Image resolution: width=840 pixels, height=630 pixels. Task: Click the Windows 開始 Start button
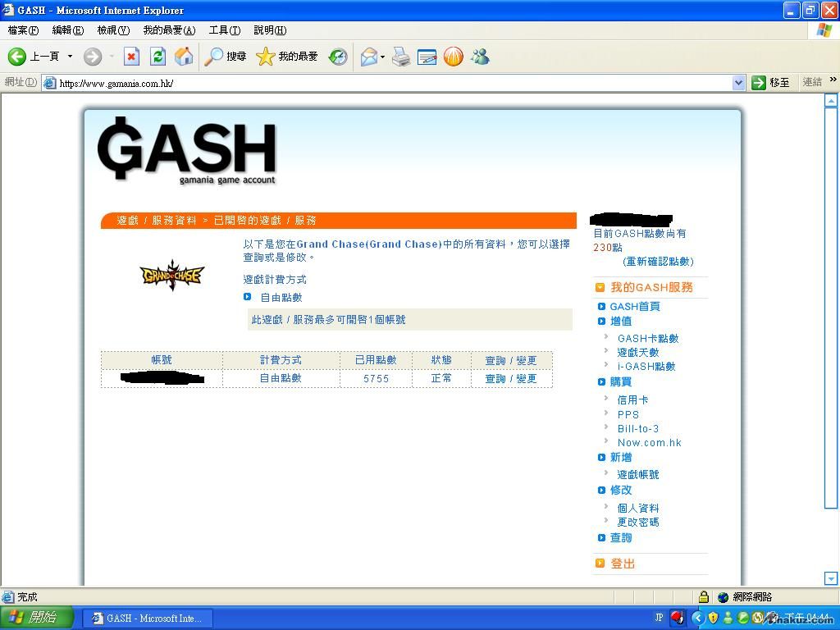(x=37, y=618)
